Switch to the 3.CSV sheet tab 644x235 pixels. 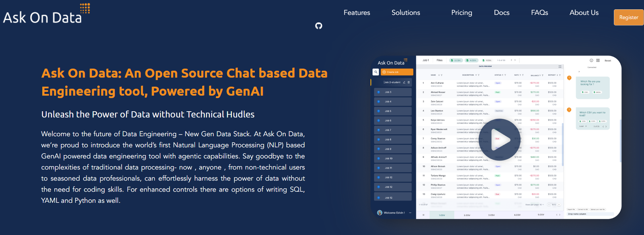tap(491, 215)
